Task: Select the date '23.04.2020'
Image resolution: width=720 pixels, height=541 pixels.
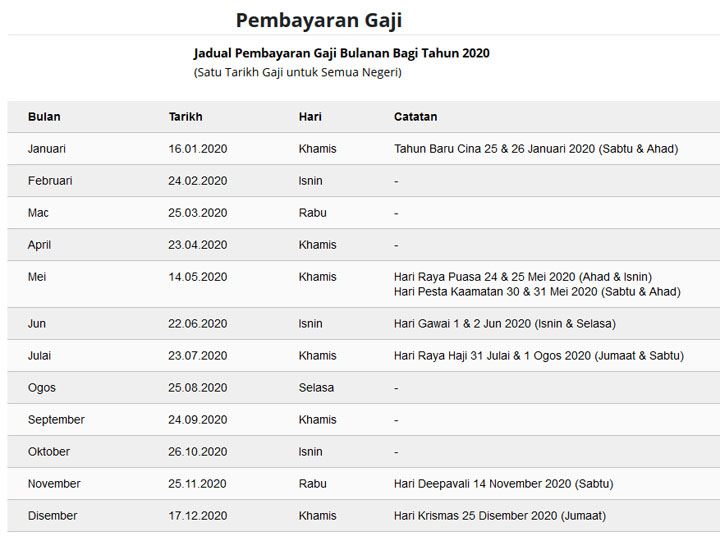Action: [x=197, y=245]
